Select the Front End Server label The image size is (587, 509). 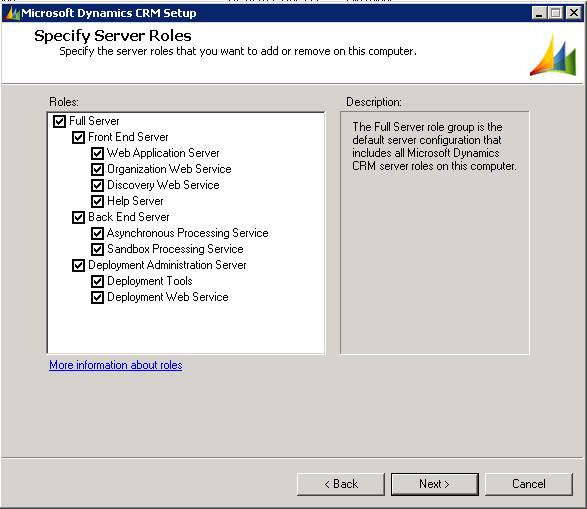(128, 137)
